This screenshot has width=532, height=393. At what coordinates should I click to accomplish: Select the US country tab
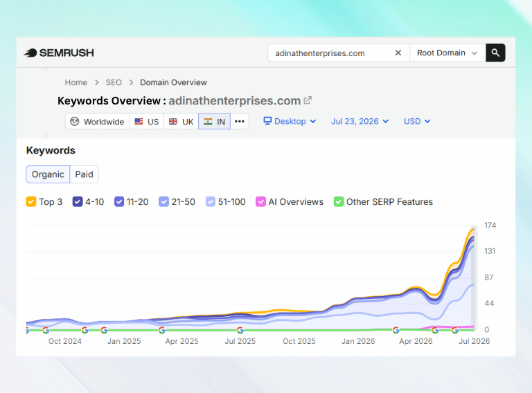click(x=147, y=121)
